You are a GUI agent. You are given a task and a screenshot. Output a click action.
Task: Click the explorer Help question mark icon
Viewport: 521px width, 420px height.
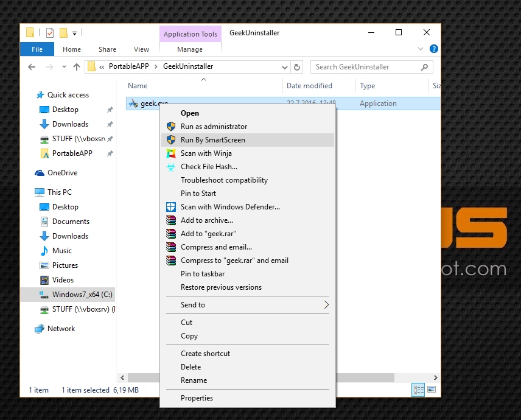[x=433, y=49]
